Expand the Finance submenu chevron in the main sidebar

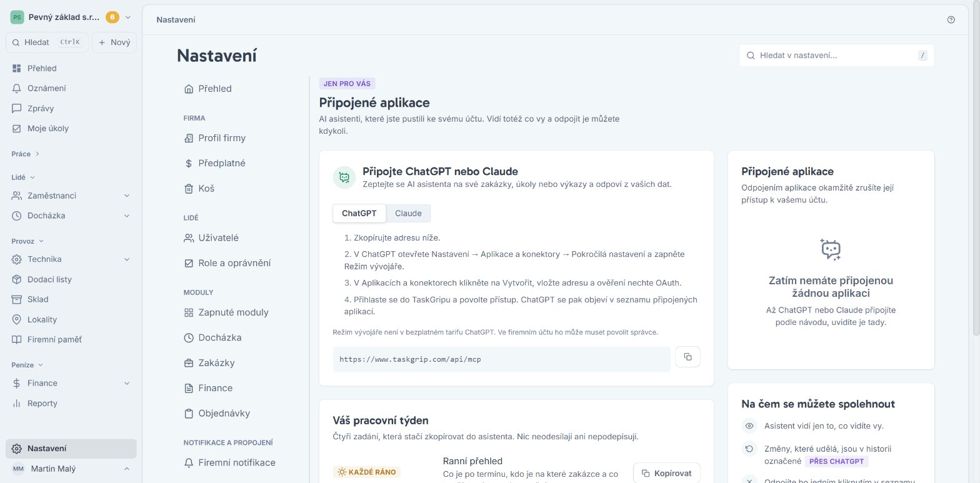(127, 383)
